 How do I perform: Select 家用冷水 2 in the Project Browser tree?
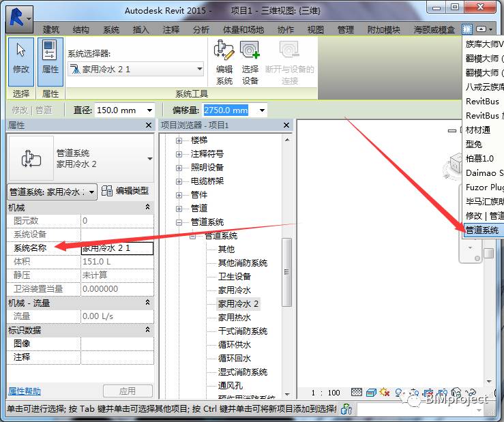(238, 304)
